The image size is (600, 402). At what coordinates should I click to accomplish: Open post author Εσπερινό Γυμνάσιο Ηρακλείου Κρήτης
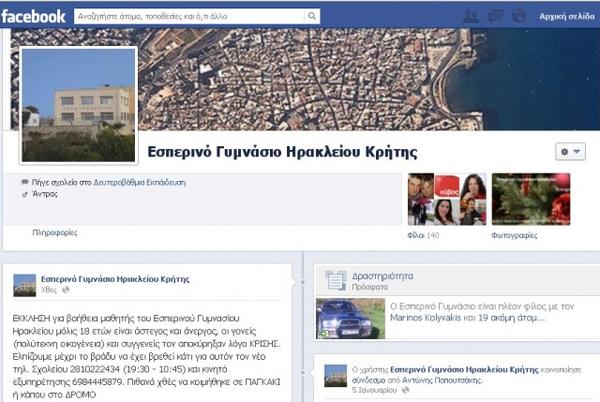pyautogui.click(x=115, y=279)
